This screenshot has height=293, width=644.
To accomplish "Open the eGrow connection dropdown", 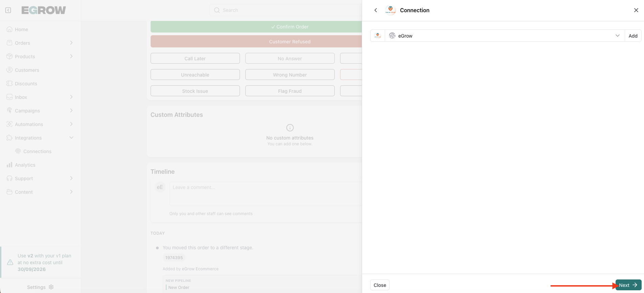I will (x=506, y=36).
